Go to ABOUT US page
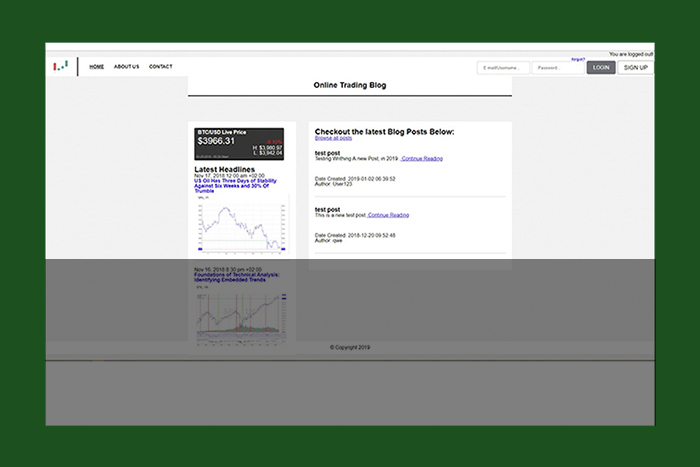Image resolution: width=700 pixels, height=467 pixels. [x=126, y=67]
